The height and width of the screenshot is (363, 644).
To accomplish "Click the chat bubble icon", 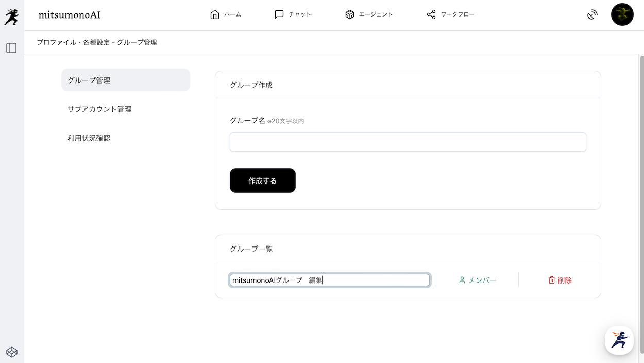I will (x=279, y=14).
